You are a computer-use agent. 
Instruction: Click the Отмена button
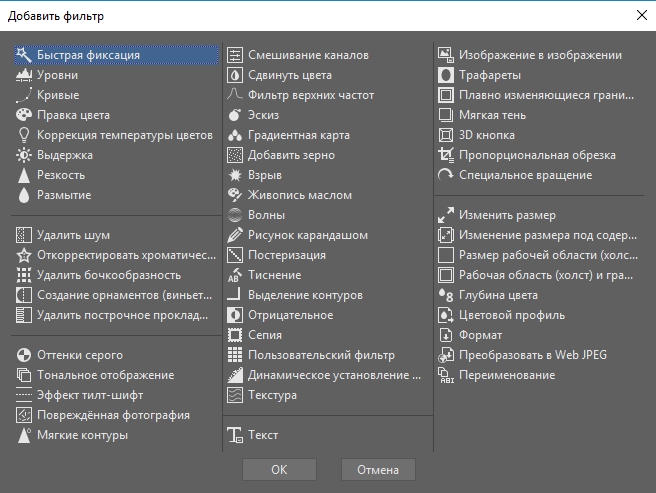[x=378, y=470]
